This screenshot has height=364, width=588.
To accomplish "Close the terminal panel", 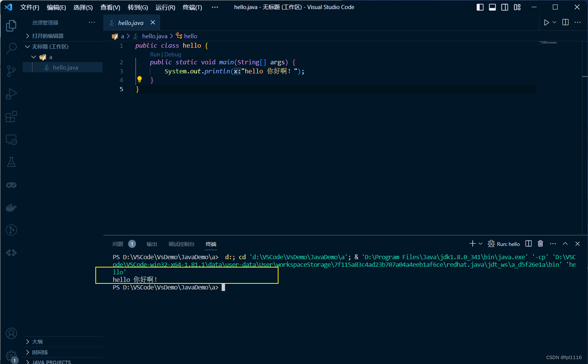I will 577,244.
